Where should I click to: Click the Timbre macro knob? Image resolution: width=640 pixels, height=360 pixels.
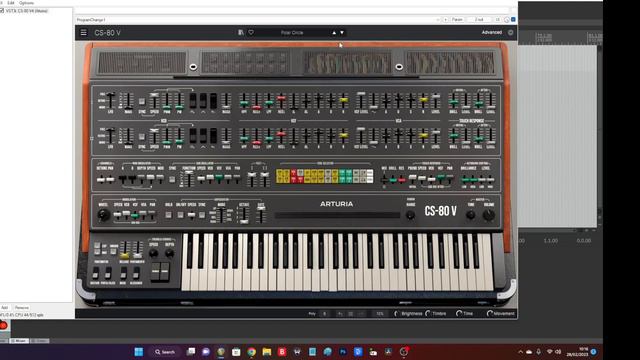[428, 313]
